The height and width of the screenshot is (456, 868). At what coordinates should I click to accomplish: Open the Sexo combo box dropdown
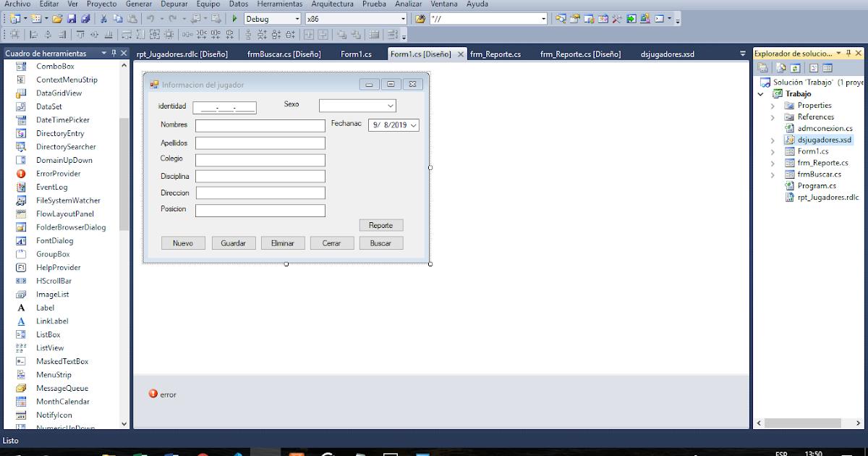tap(389, 104)
